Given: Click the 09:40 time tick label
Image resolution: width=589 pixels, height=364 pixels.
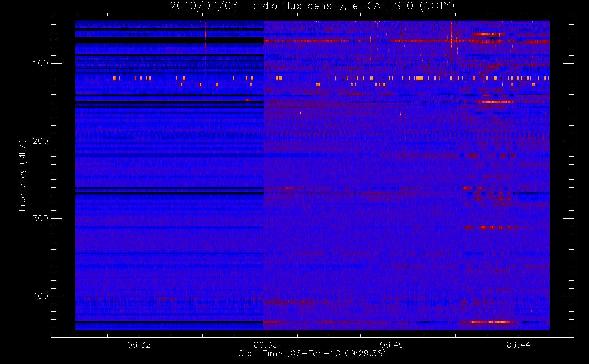Looking at the screenshot, I should point(392,345).
